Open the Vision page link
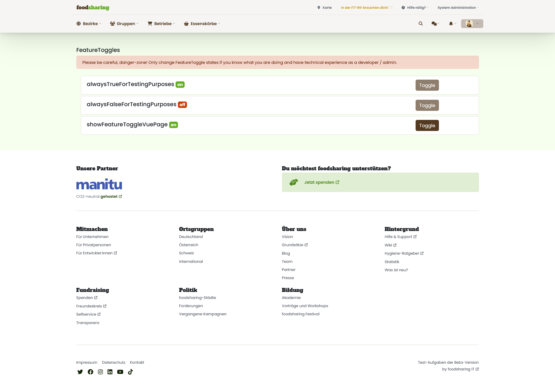Screen dimensions: 555x392 tap(287, 237)
